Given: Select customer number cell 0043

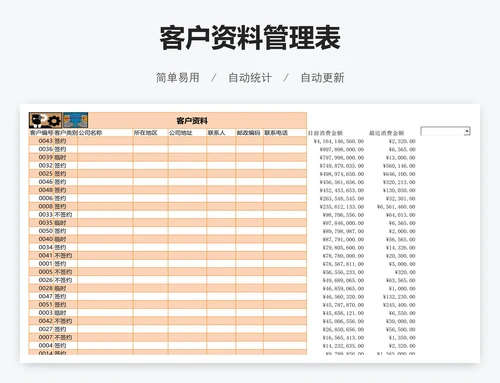Looking at the screenshot, I should coord(46,141).
